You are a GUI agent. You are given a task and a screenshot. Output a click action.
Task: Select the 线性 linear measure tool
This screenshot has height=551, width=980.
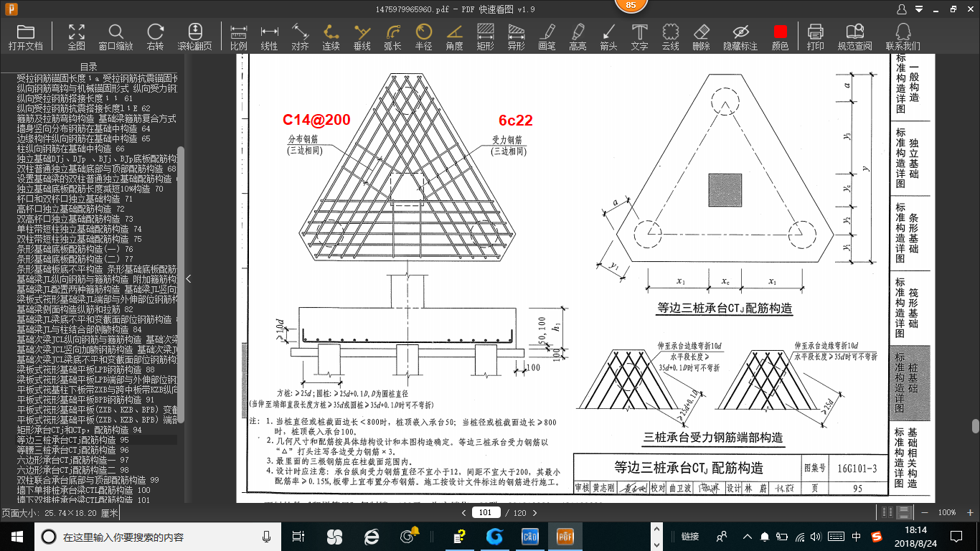pyautogui.click(x=269, y=37)
